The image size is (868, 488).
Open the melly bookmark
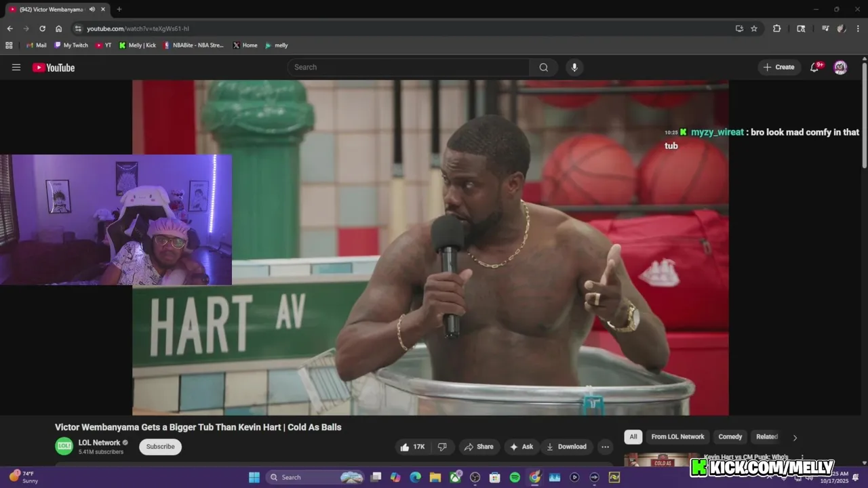277,45
